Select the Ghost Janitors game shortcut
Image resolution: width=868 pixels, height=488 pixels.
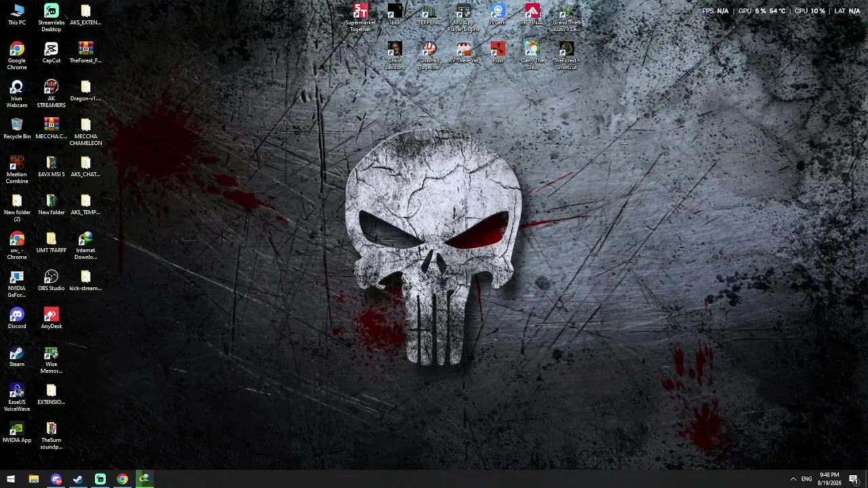pyautogui.click(x=395, y=56)
